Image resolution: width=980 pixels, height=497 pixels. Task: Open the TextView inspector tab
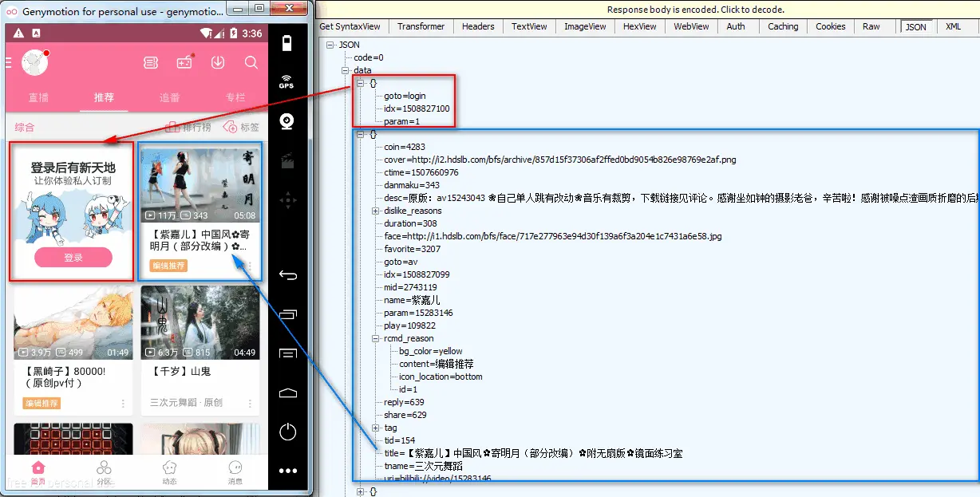(x=530, y=26)
